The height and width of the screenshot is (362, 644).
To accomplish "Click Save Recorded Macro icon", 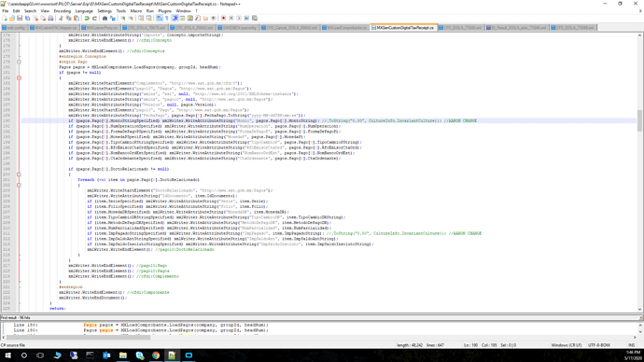I will click(x=254, y=18).
